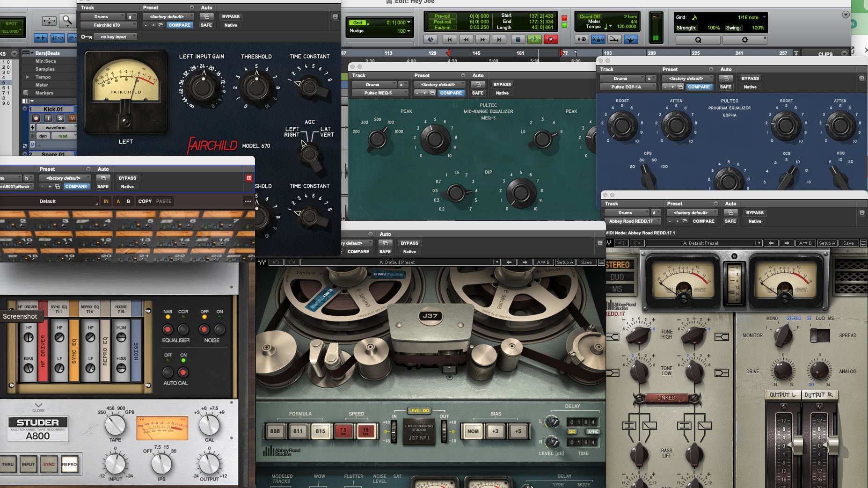Viewport: 868px width, 488px height.
Task: Click Return to Zero transport button
Action: point(450,39)
